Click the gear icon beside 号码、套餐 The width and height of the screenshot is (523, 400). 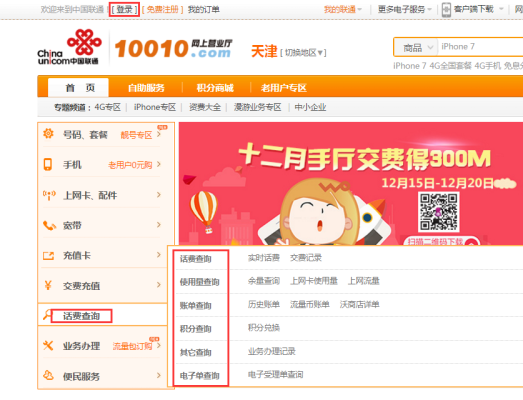(48, 134)
